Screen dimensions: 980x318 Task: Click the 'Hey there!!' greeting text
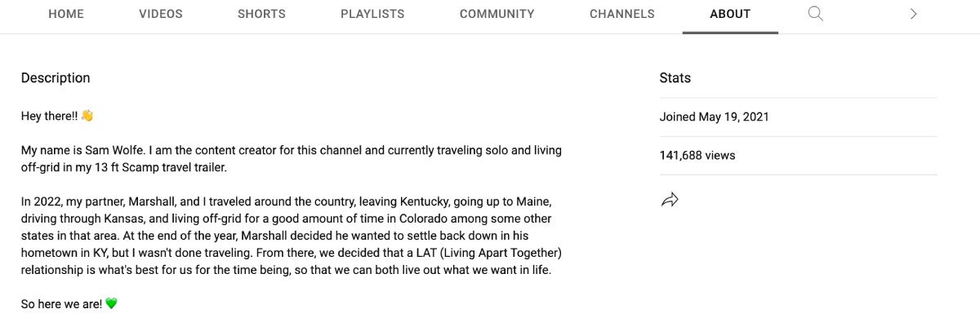coord(49,116)
